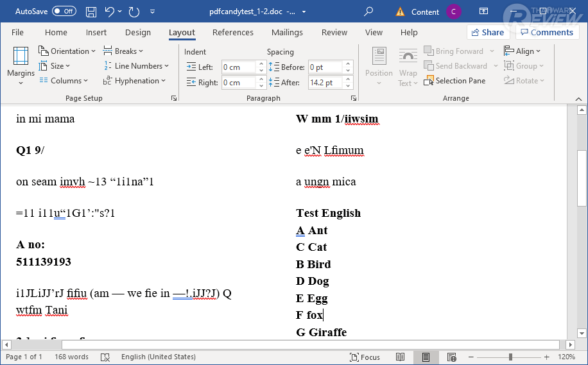Click the Redo icon in title bar
The image size is (588, 365).
coord(134,12)
